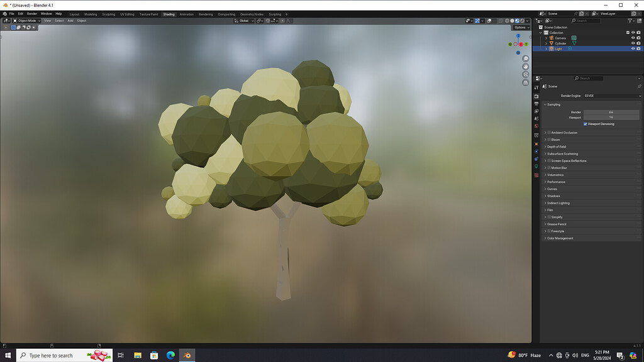Open the Render menu
644x362 pixels.
(31, 13)
